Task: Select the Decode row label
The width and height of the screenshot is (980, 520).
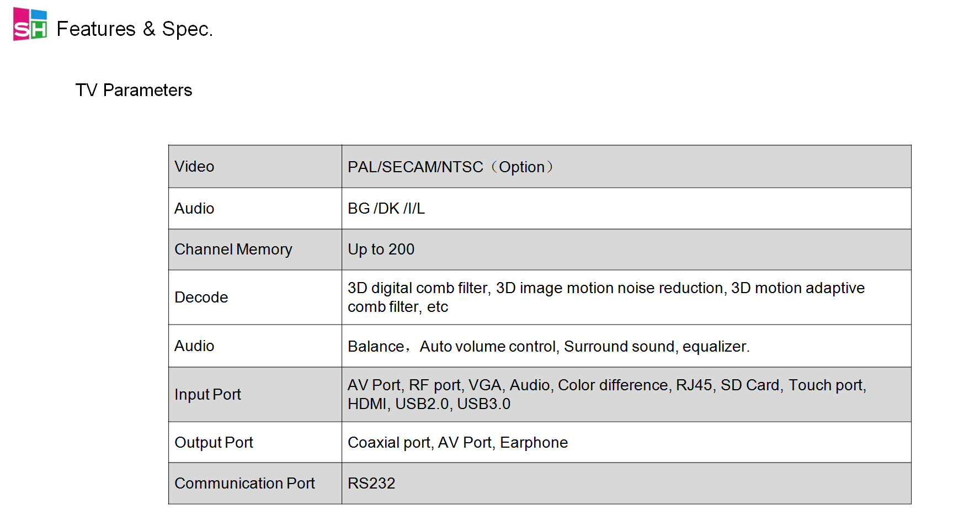Action: point(201,297)
